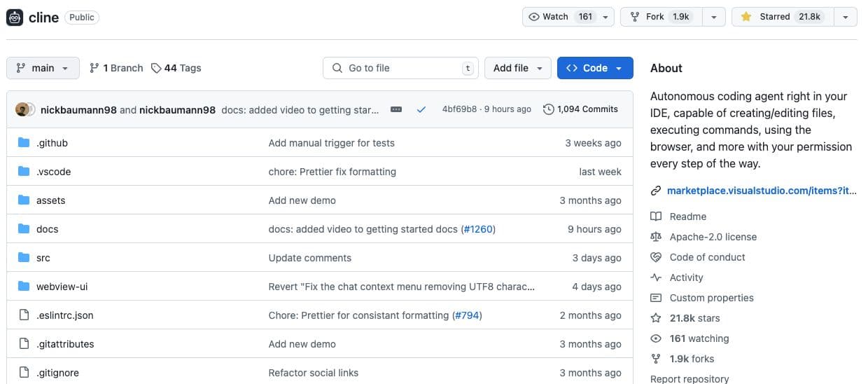Click the commit details ellipsis icon

click(396, 109)
